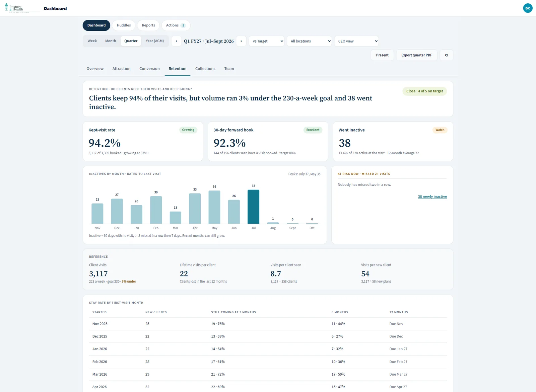Click Export quarter PDF button
This screenshot has width=536, height=392.
click(x=417, y=55)
